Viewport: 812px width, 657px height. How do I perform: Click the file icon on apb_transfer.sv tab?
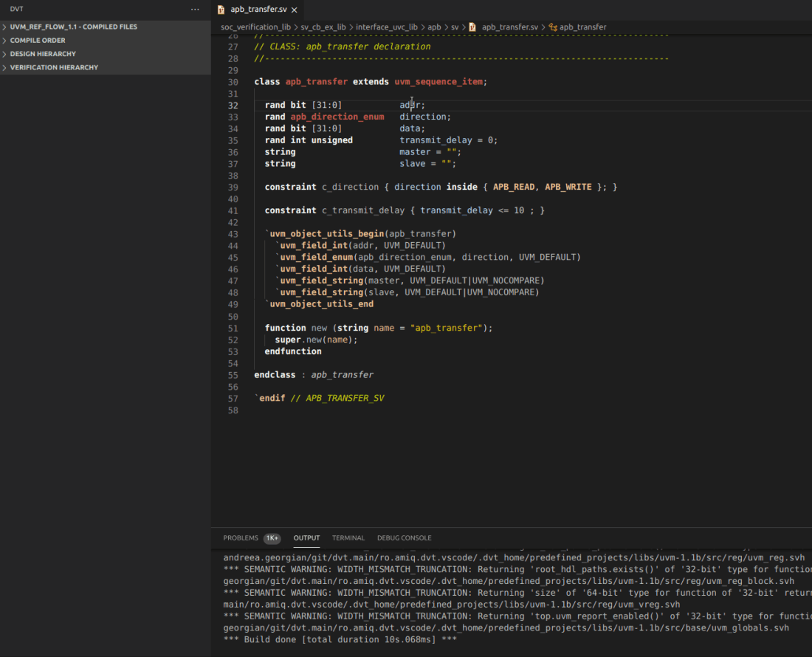(x=221, y=10)
